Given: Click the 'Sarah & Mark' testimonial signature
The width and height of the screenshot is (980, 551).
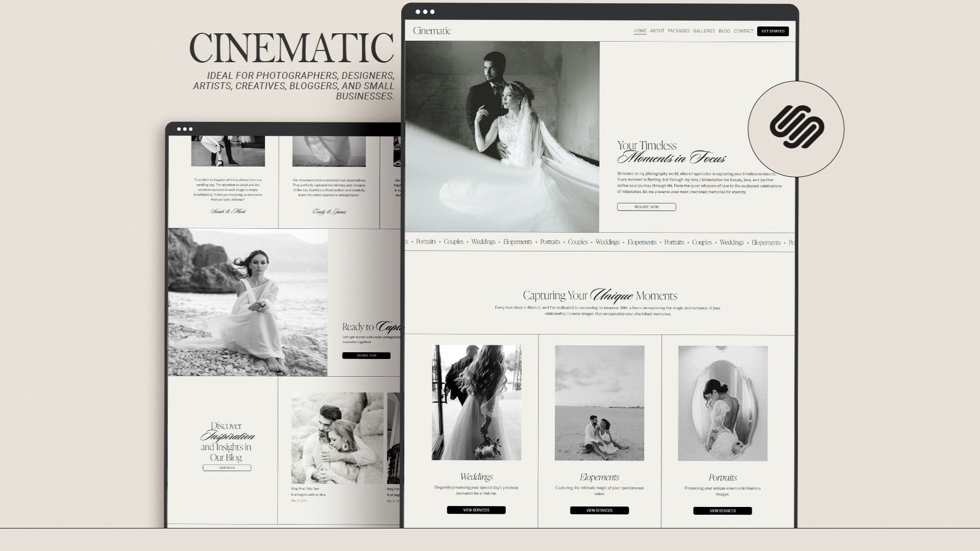Looking at the screenshot, I should click(x=228, y=212).
